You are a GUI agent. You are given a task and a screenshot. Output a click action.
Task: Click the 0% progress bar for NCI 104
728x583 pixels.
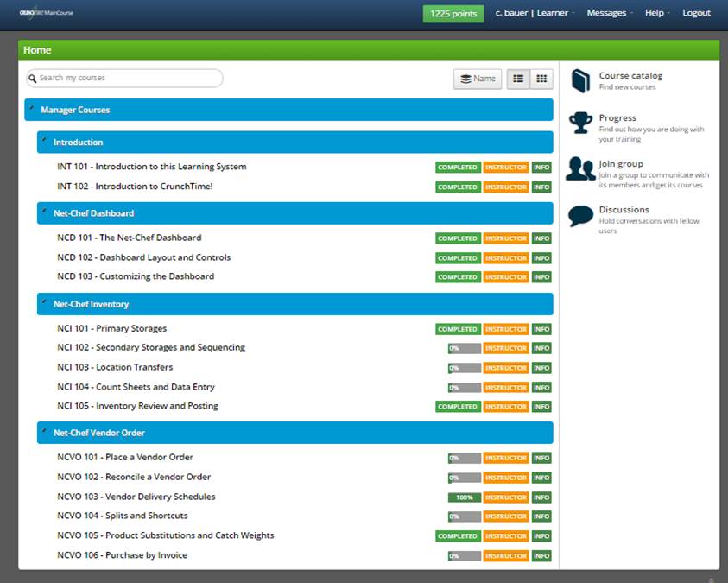(465, 388)
